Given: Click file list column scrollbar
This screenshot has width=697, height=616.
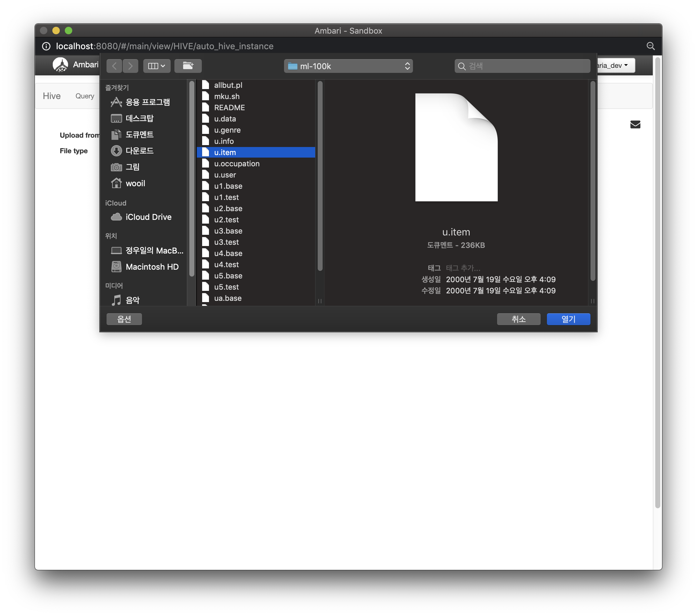Looking at the screenshot, I should [320, 176].
